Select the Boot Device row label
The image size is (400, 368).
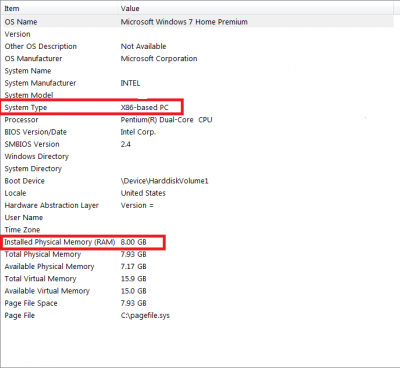click(x=24, y=181)
